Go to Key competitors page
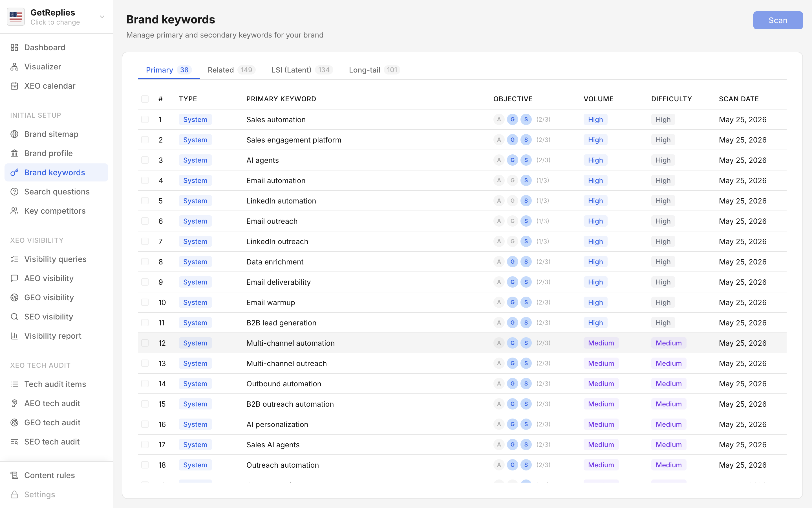This screenshot has height=508, width=812. coord(56,211)
